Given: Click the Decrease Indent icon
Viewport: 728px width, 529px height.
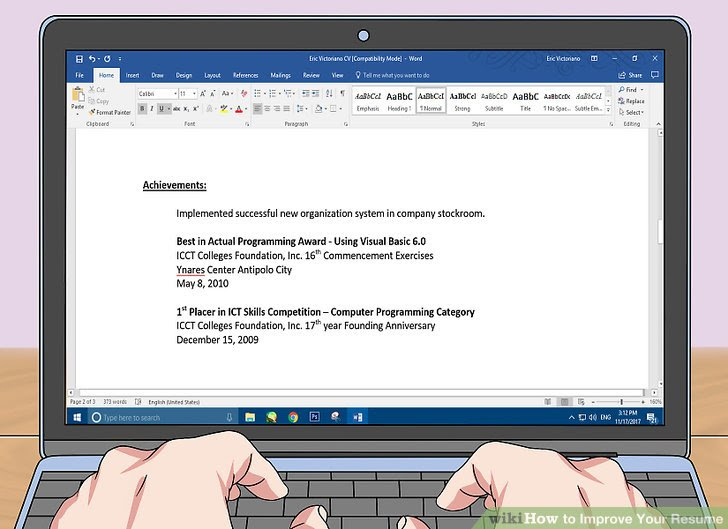Looking at the screenshot, I should click(x=306, y=94).
